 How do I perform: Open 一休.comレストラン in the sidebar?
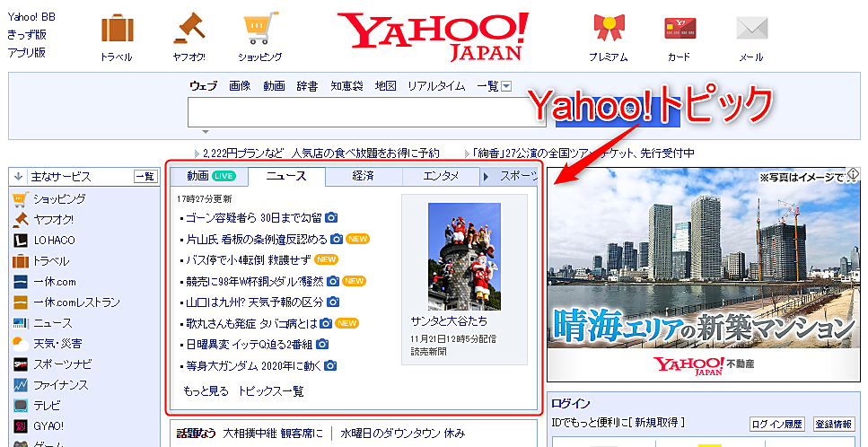point(76,302)
